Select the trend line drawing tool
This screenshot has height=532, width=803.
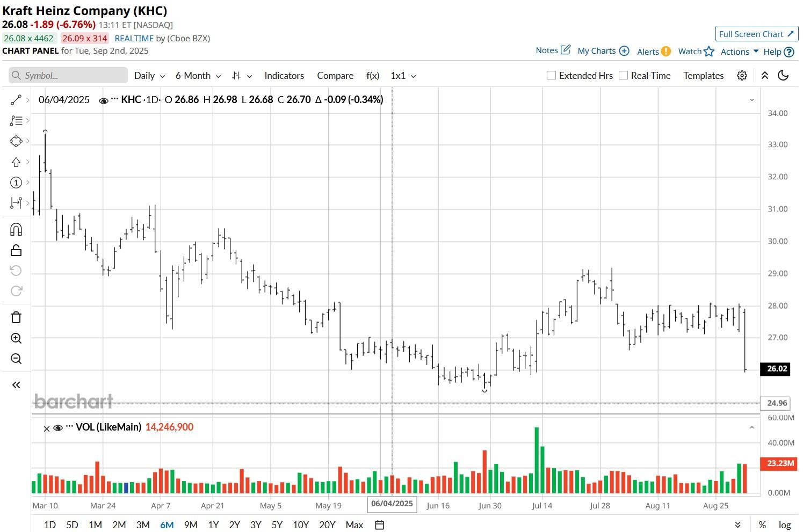click(x=16, y=100)
